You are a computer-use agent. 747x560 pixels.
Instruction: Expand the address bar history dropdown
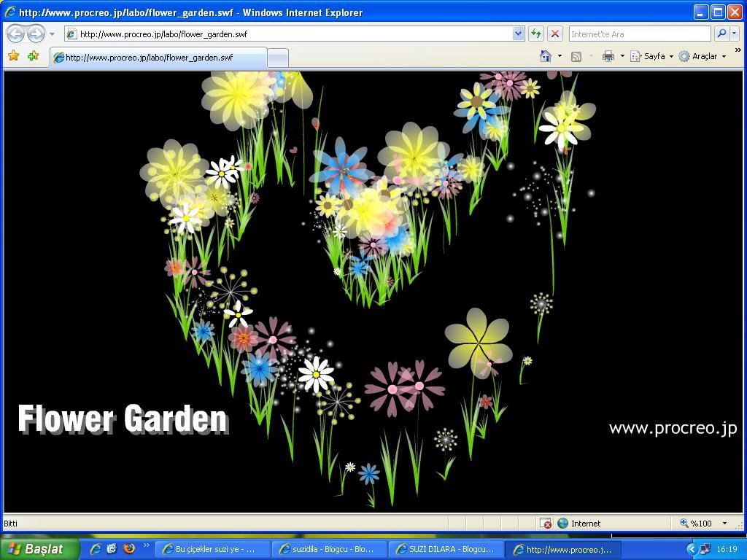tap(519, 34)
